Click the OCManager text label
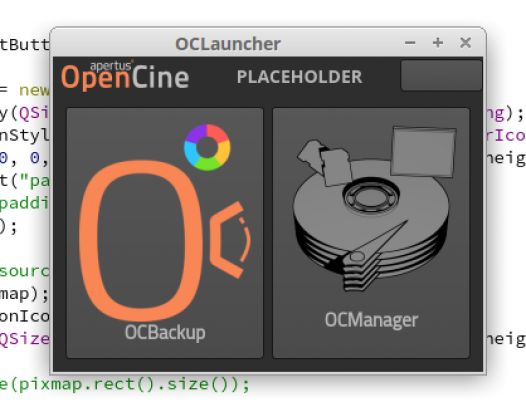This screenshot has height=407, width=526. click(372, 320)
